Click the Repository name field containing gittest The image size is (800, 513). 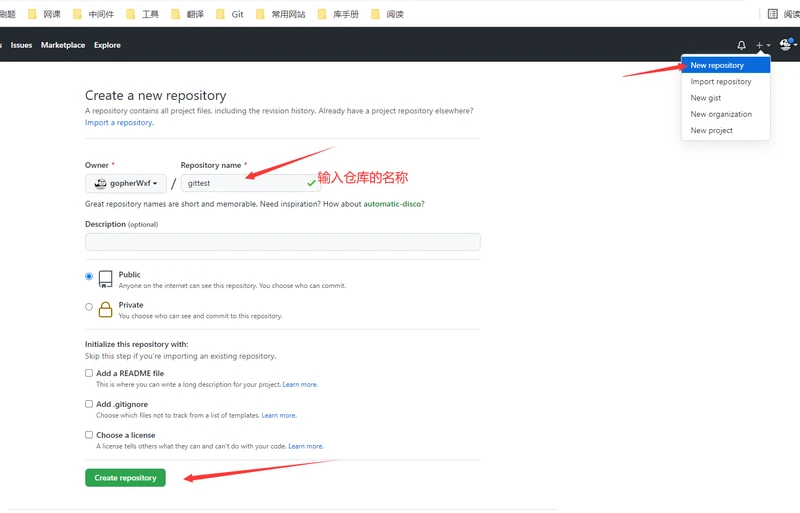(251, 183)
